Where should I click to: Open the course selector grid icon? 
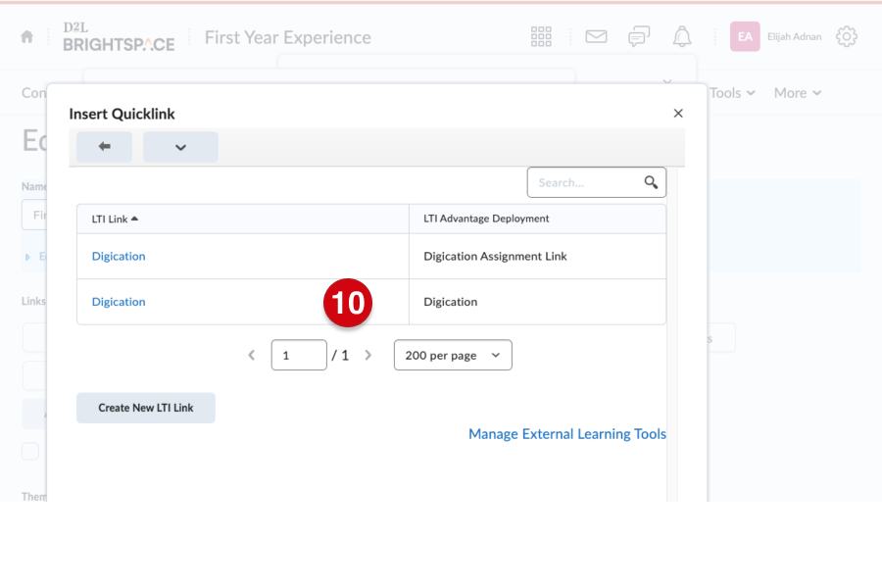click(541, 36)
